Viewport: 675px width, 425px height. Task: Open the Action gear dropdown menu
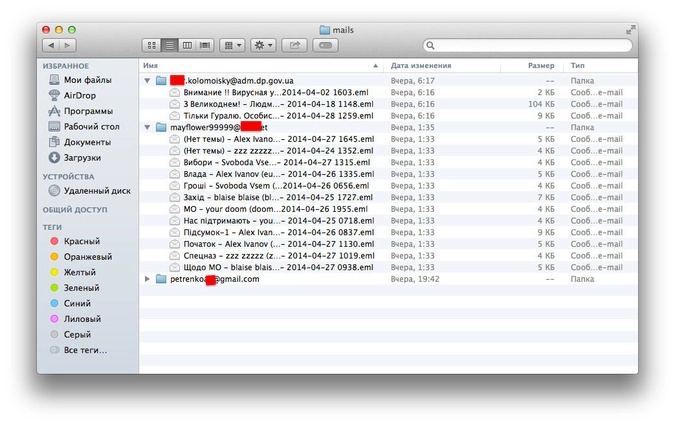coord(264,46)
